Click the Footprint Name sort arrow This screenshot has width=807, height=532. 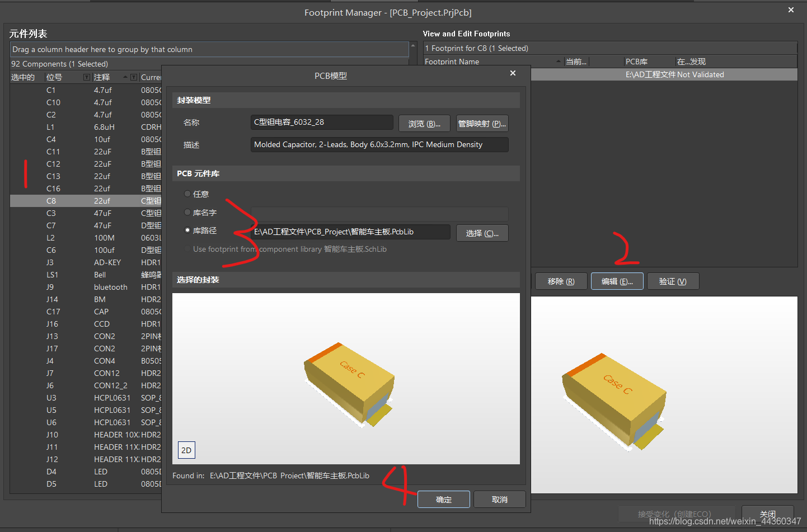[559, 62]
